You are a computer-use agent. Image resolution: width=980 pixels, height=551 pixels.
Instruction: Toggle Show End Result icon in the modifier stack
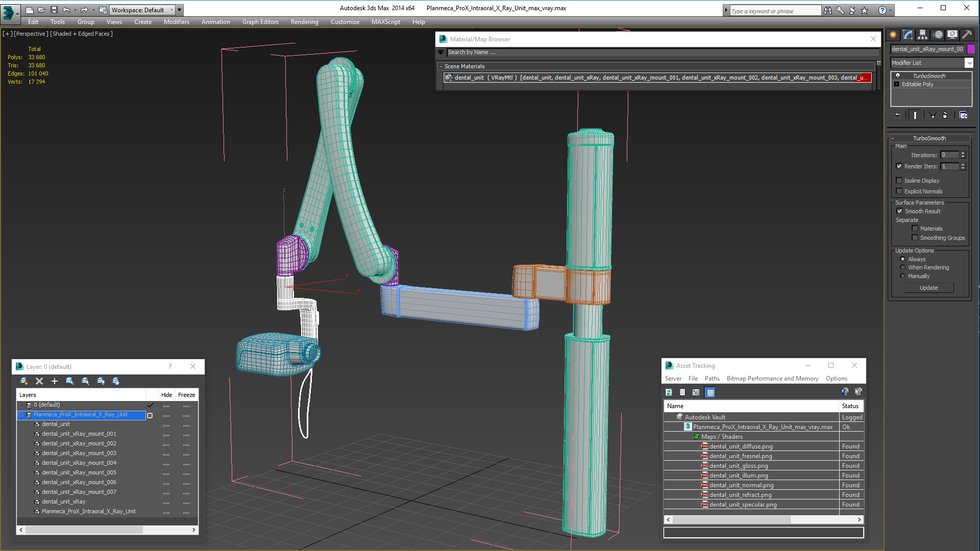pos(915,115)
